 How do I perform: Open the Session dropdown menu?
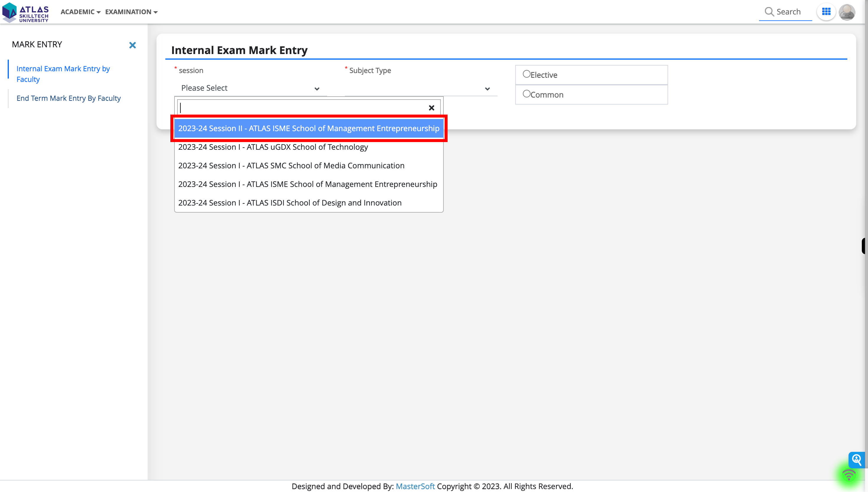(250, 88)
